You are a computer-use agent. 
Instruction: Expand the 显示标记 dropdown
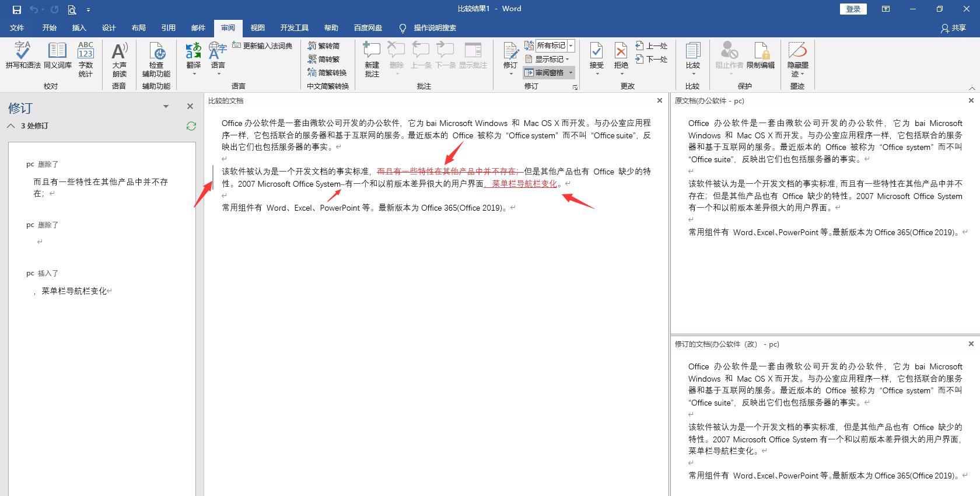pyautogui.click(x=547, y=59)
